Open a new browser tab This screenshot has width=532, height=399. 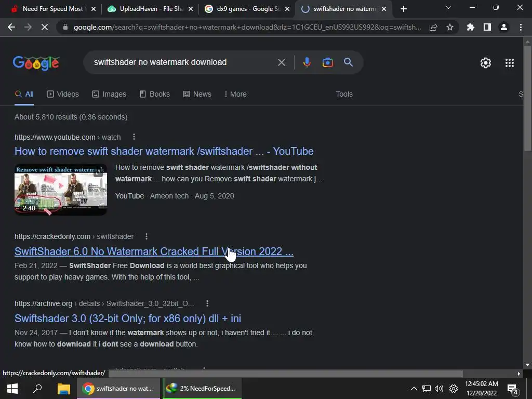click(403, 9)
